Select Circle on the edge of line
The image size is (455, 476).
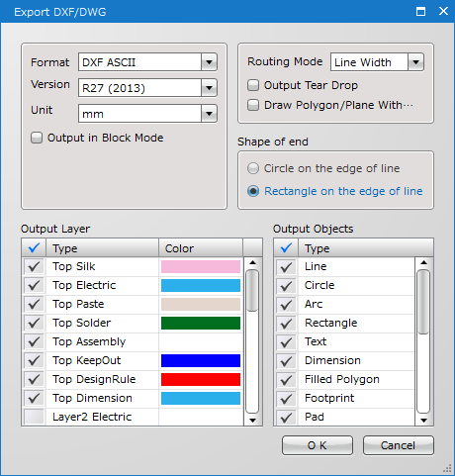(253, 168)
